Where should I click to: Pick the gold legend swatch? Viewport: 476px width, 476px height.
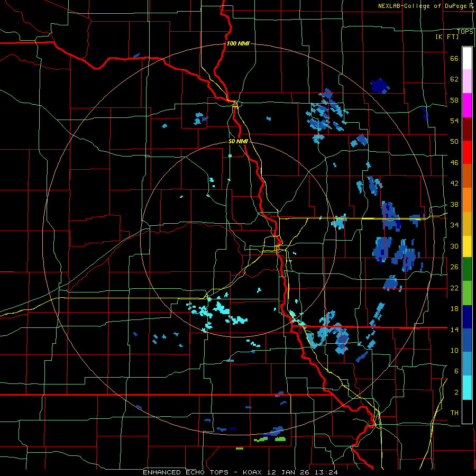point(467,224)
